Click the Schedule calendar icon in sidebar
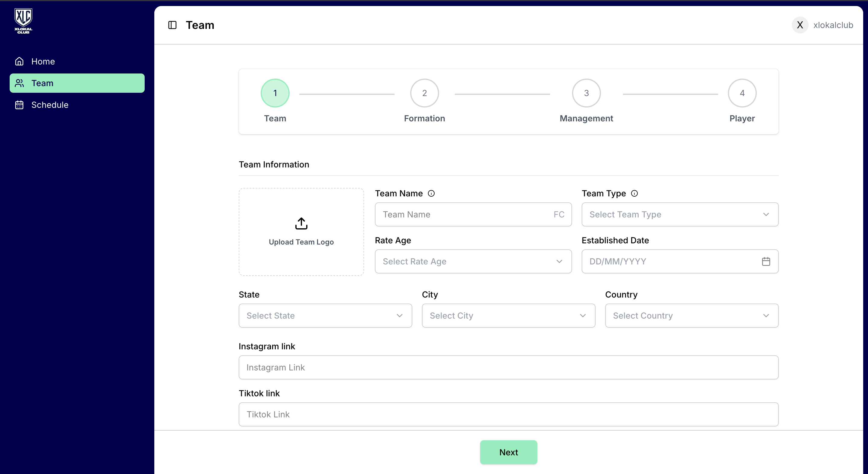The image size is (868, 474). (19, 105)
